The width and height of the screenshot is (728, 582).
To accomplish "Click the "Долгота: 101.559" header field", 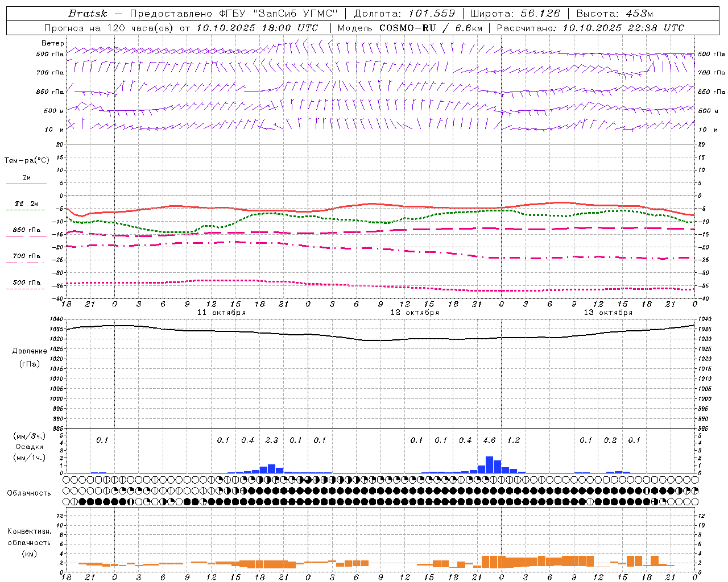I will coord(404,14).
